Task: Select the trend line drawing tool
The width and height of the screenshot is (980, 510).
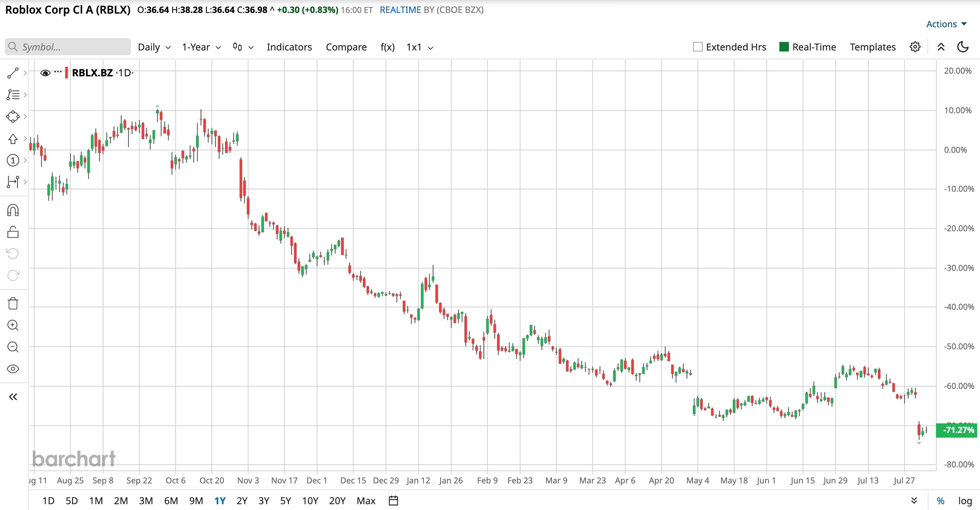Action: pos(13,73)
